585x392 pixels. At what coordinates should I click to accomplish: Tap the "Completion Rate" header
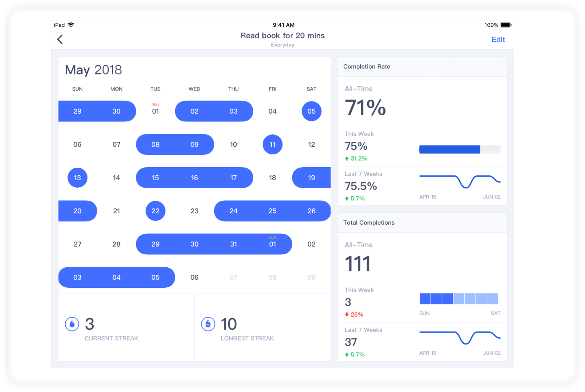(x=367, y=66)
